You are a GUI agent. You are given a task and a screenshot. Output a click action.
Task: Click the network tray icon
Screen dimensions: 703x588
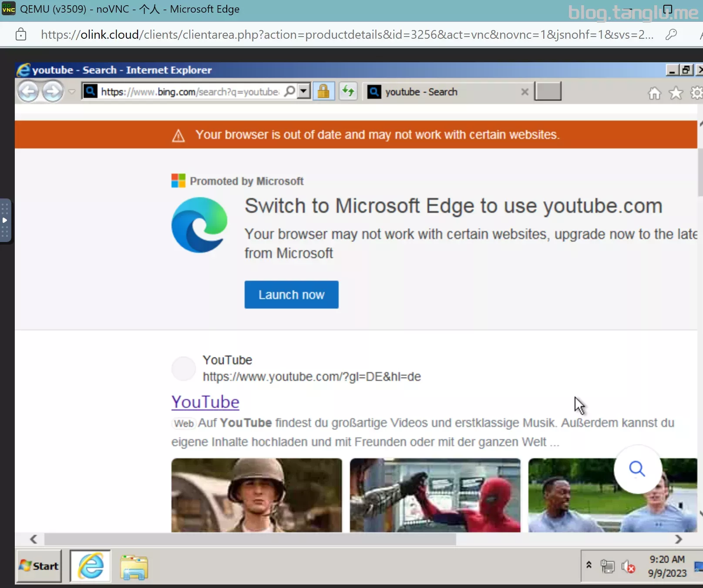tap(607, 566)
